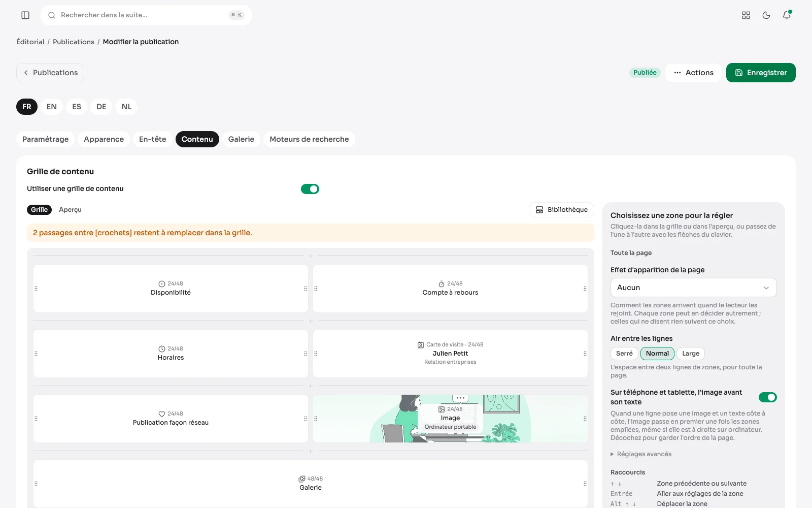Open the page appearance effect dropdown
The width and height of the screenshot is (812, 508).
tap(693, 288)
